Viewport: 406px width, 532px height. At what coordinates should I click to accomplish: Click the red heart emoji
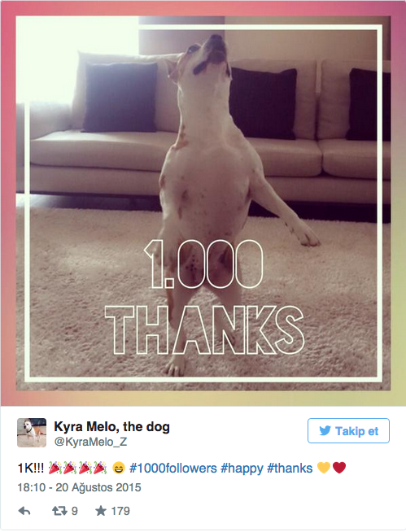coord(339,468)
